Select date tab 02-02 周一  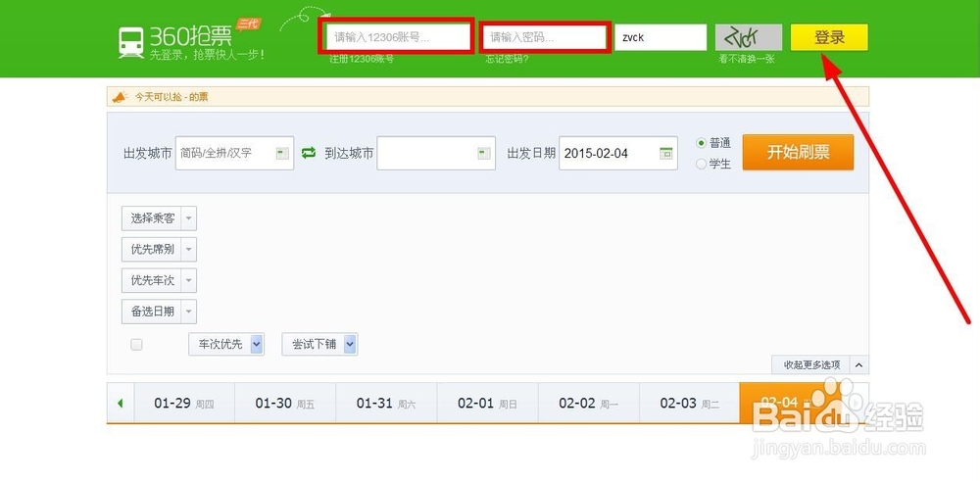589,404
